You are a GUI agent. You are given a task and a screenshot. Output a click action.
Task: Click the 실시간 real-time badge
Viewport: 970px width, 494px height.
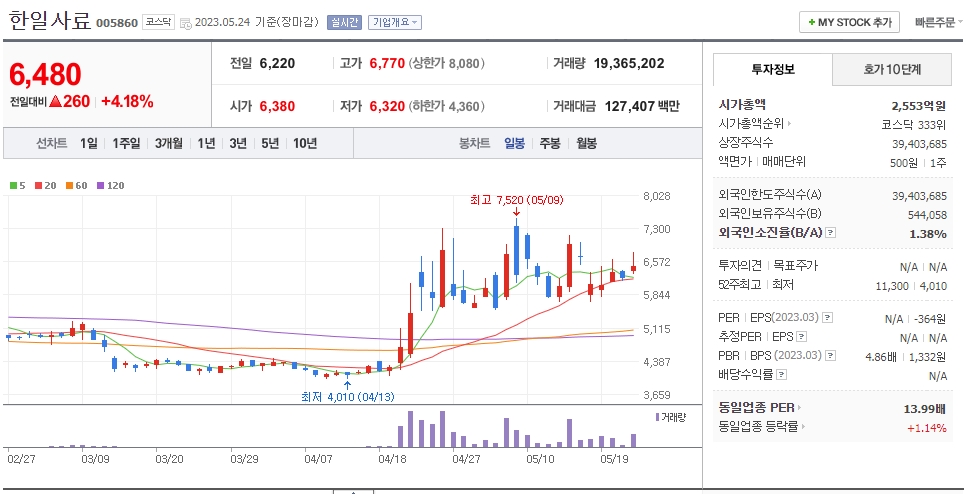344,22
